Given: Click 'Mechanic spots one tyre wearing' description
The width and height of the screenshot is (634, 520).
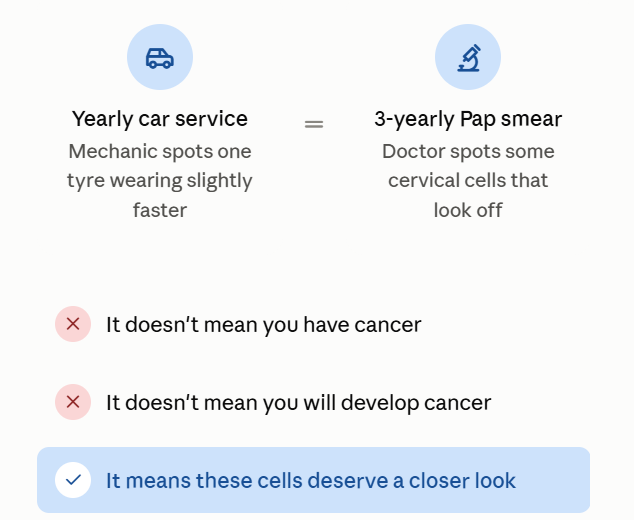Looking at the screenshot, I should click(160, 180).
